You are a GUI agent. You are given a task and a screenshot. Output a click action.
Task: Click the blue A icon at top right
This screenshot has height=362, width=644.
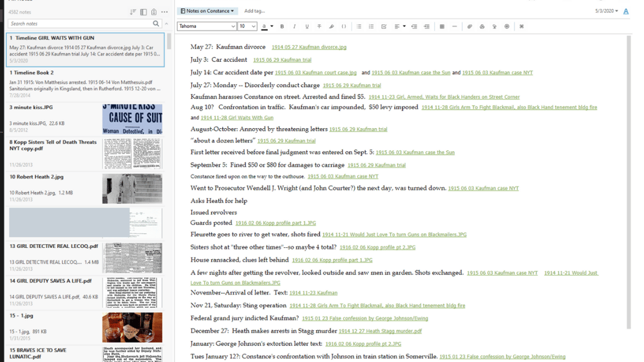(626, 12)
